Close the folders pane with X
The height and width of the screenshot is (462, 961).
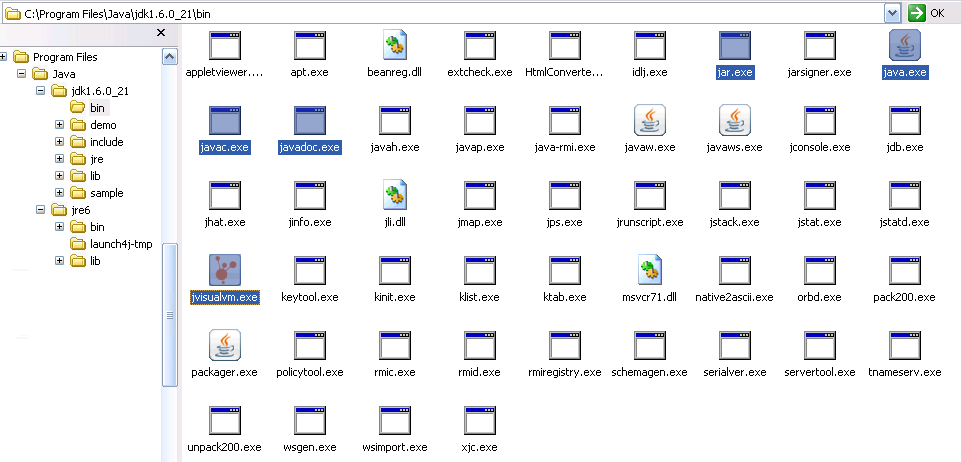[161, 32]
